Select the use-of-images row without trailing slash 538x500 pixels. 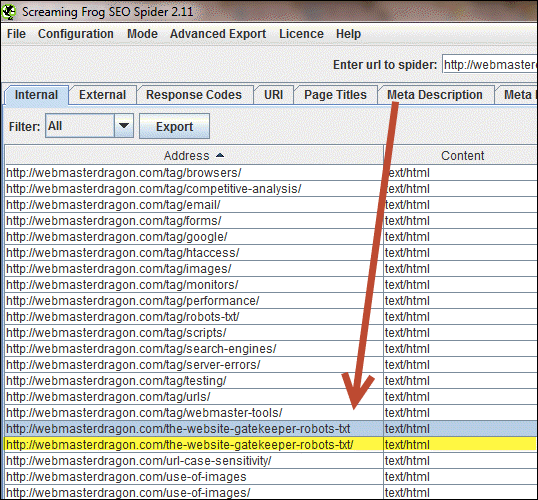click(x=194, y=477)
